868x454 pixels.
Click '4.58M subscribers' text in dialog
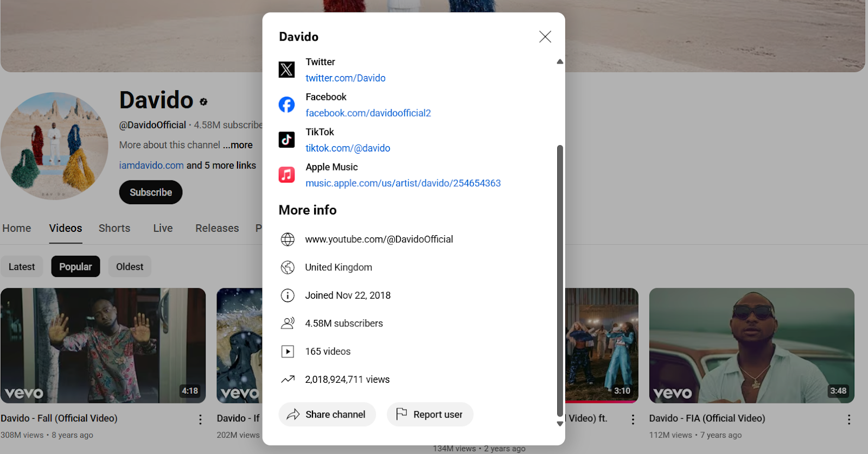(344, 323)
